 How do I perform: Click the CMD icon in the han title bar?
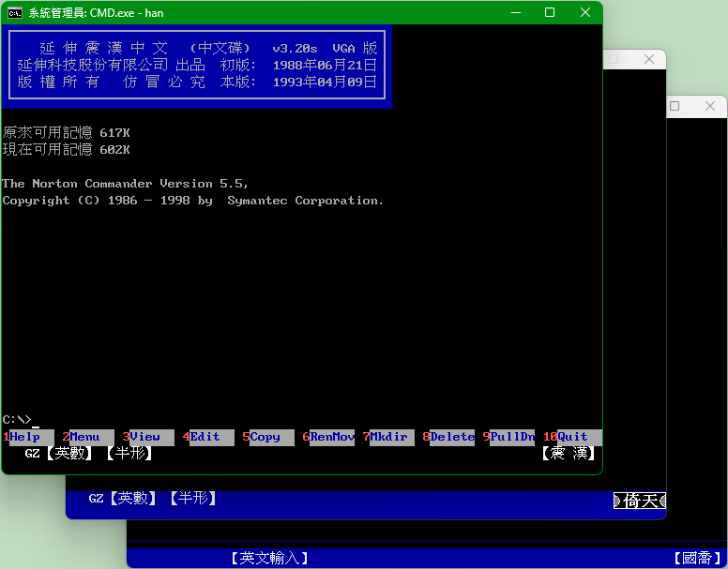15,13
